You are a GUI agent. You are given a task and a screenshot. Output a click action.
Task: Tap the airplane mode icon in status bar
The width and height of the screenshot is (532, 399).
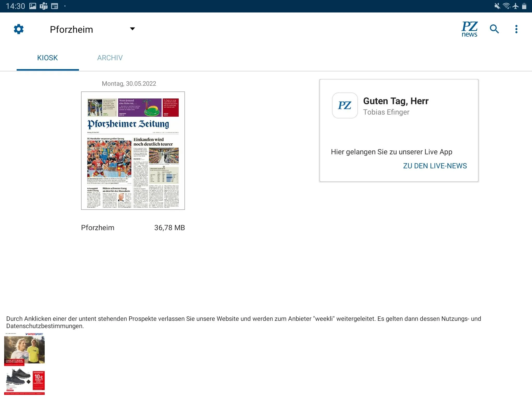pyautogui.click(x=516, y=6)
